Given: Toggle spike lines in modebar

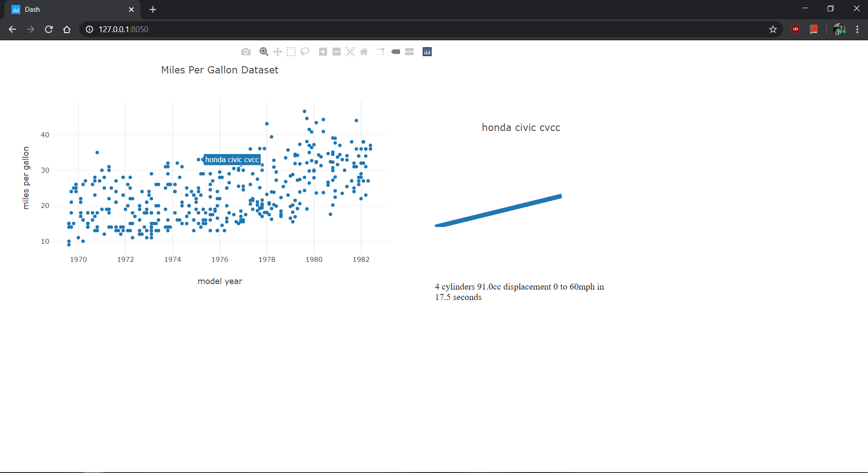Looking at the screenshot, I should point(381,52).
